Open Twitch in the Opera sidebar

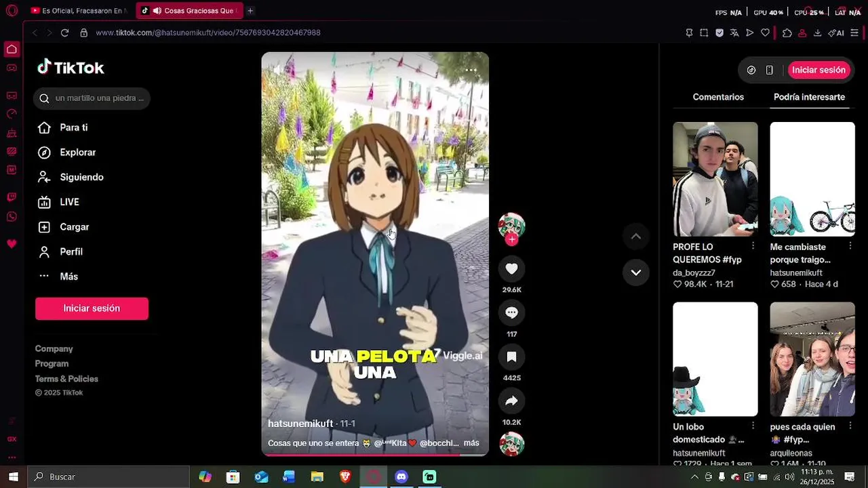[12, 197]
